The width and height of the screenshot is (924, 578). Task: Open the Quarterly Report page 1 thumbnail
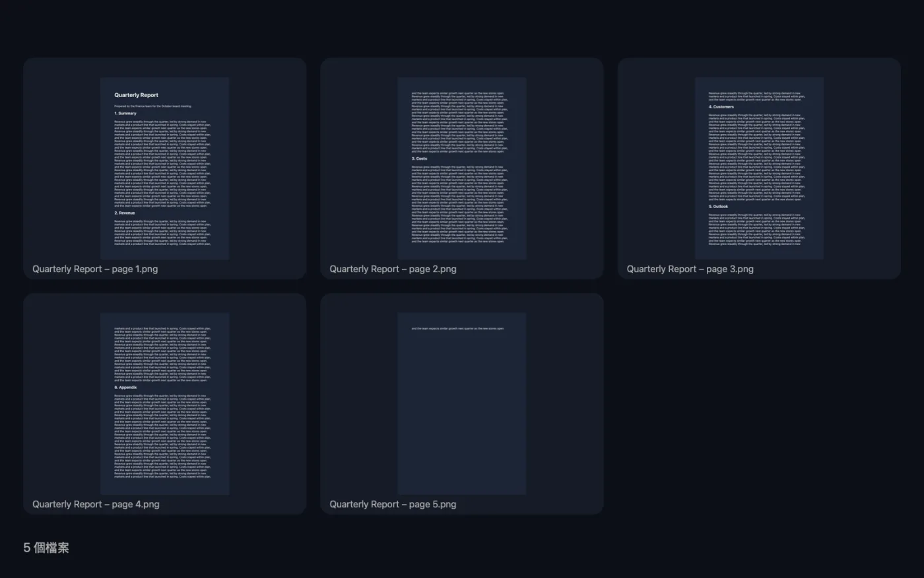tap(165, 168)
